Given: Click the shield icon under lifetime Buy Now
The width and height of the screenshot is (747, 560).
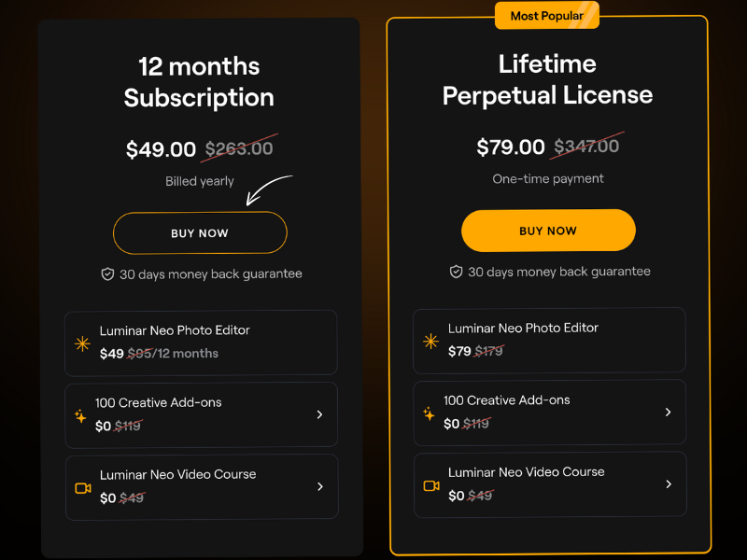Looking at the screenshot, I should pos(456,272).
